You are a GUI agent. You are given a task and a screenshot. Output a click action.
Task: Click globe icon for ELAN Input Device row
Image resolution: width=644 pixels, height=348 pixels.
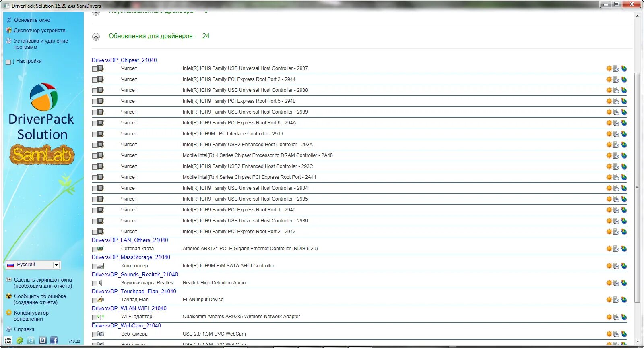tap(623, 300)
